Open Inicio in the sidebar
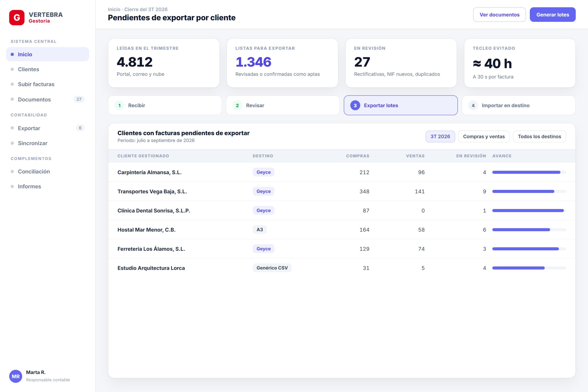The height and width of the screenshot is (392, 588). pos(48,54)
